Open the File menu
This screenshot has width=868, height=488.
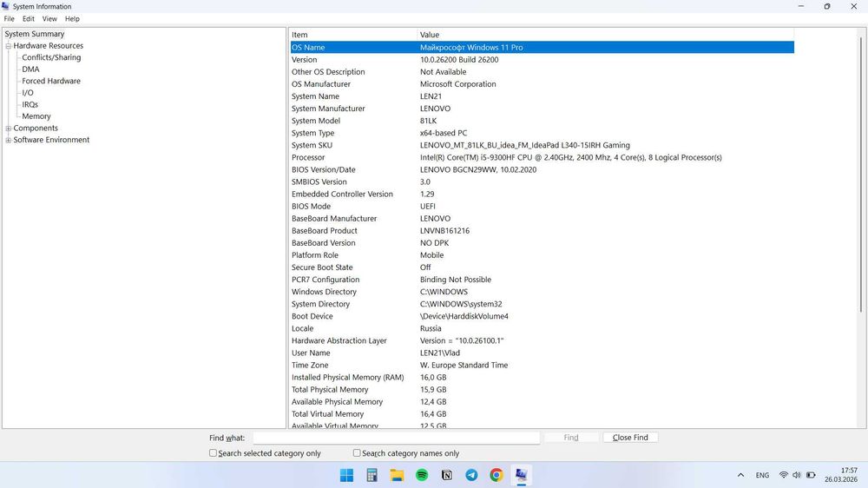[x=10, y=19]
